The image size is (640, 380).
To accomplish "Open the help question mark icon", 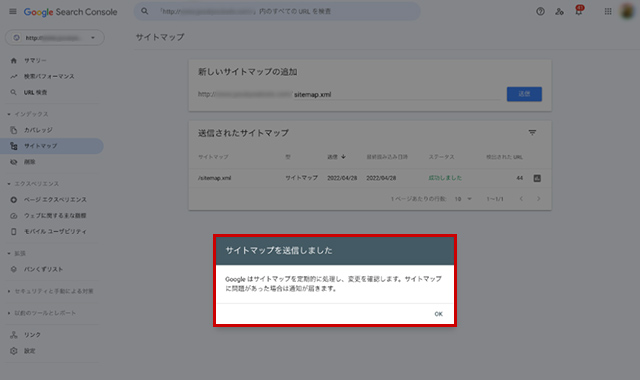I will point(540,11).
